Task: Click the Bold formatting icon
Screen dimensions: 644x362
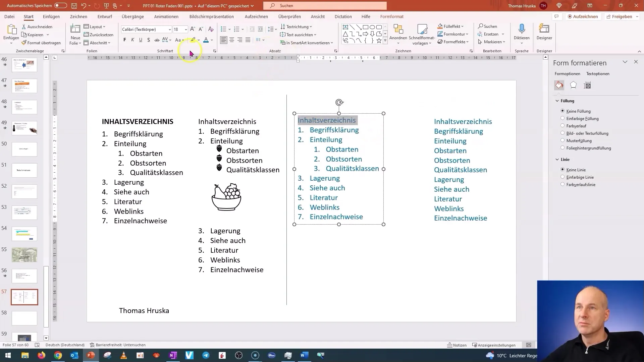Action: click(124, 40)
